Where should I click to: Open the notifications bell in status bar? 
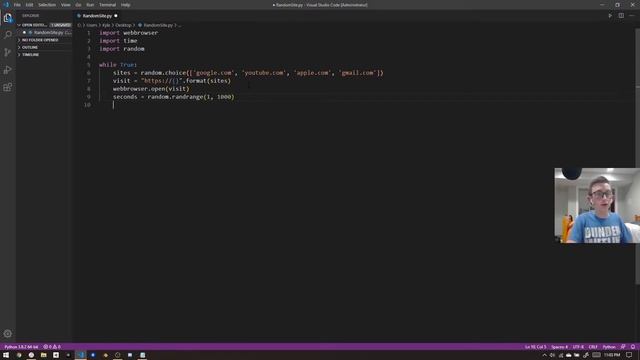633,347
